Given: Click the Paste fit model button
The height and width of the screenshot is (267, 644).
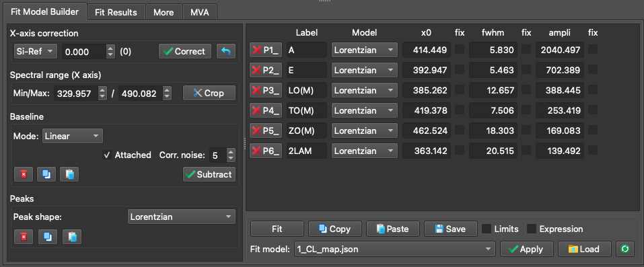Looking at the screenshot, I should [x=392, y=229].
